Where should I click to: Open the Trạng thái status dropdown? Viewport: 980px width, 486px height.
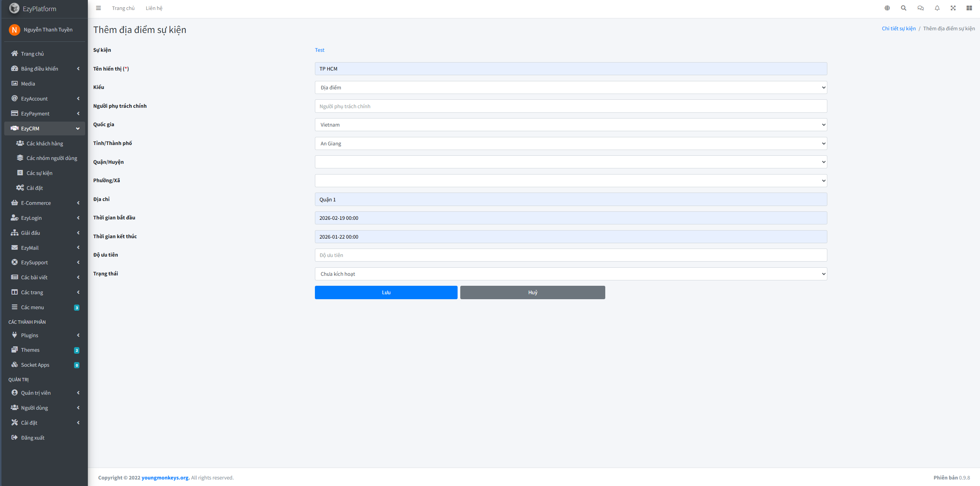coord(571,274)
